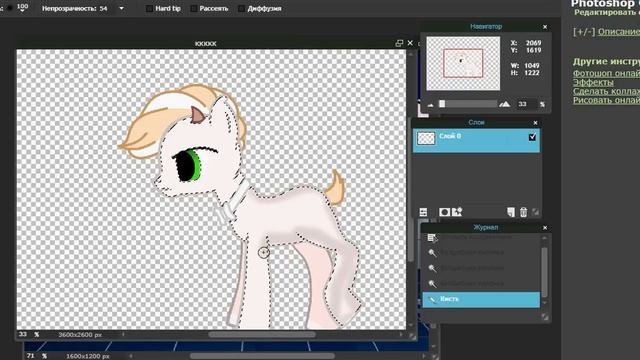The image size is (640, 360).
Task: Toggle the Hard tip checkbox
Action: [x=149, y=8]
